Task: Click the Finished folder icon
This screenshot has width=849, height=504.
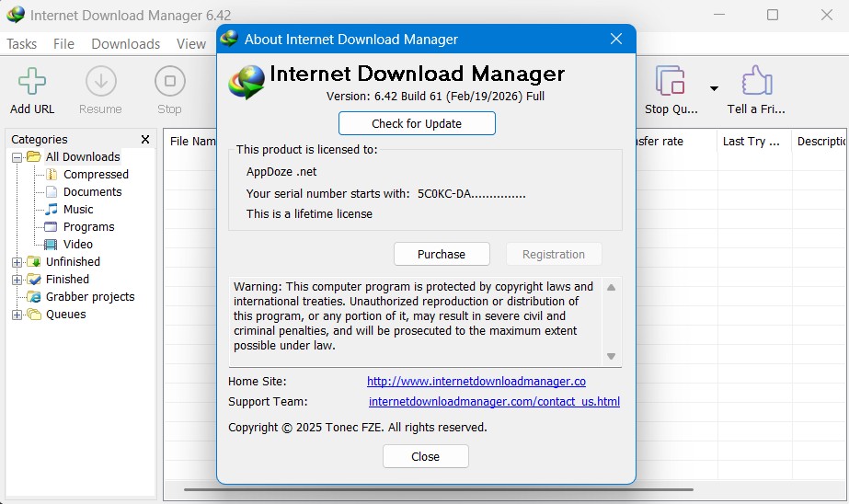Action: point(34,280)
